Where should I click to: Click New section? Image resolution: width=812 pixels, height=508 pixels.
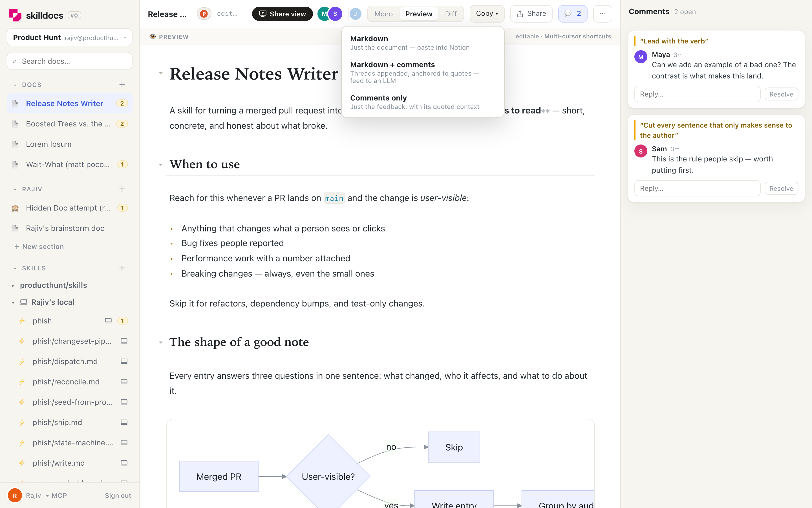[x=39, y=247]
